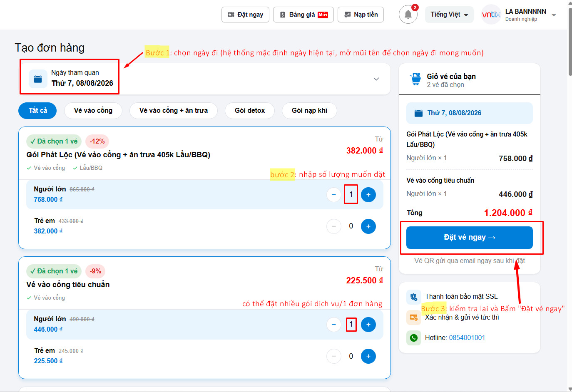Click the Thứ 7, 08/08/2026 cart date
This screenshot has height=392, width=572.
point(454,113)
